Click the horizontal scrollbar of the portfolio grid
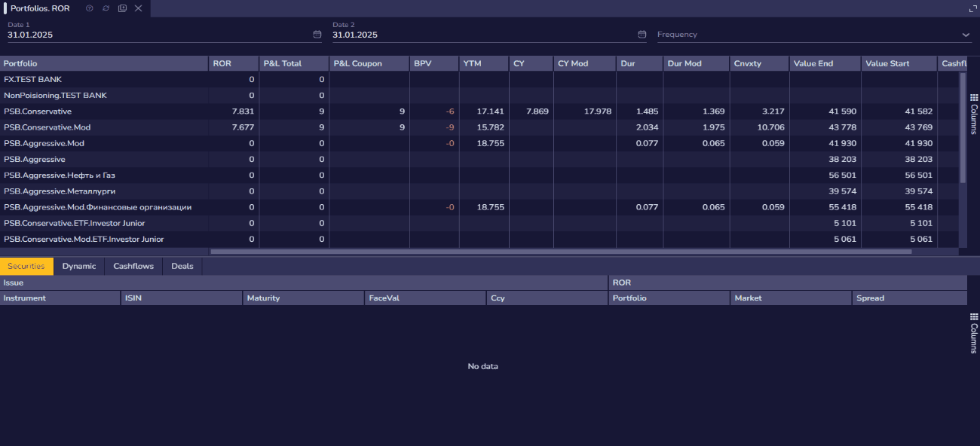 (558, 252)
